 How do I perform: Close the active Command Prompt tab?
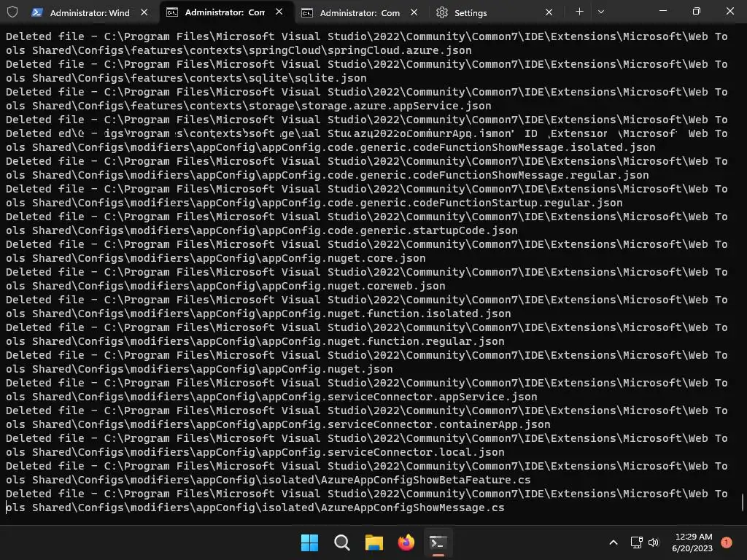[x=279, y=12]
